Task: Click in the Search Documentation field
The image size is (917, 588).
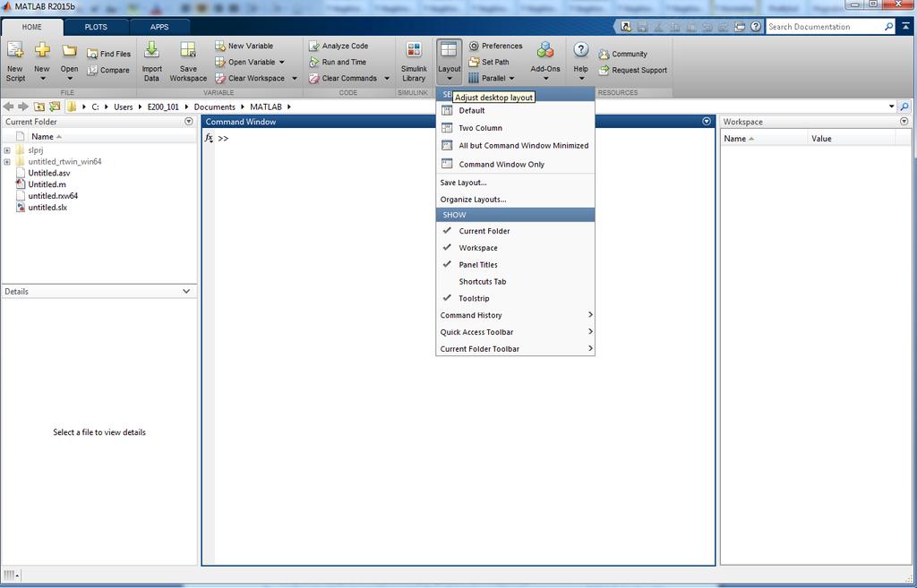Action: [825, 27]
